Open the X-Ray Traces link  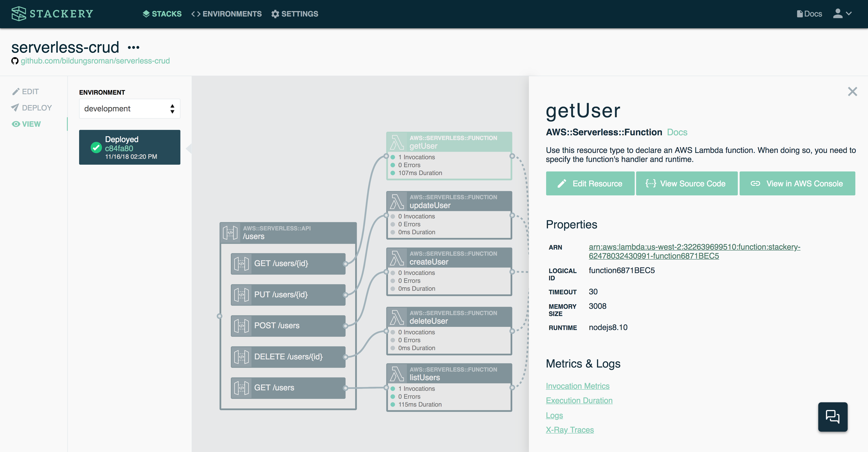pyautogui.click(x=570, y=430)
